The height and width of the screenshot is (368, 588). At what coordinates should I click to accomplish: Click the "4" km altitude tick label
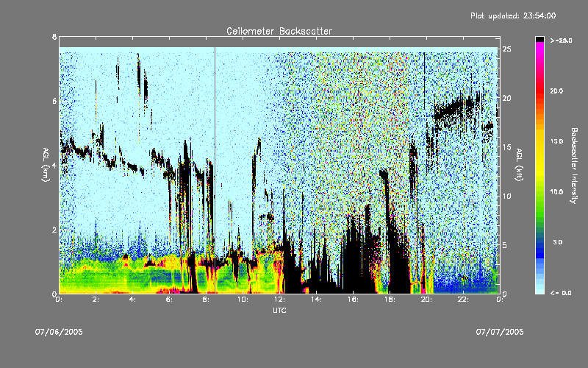(54, 166)
